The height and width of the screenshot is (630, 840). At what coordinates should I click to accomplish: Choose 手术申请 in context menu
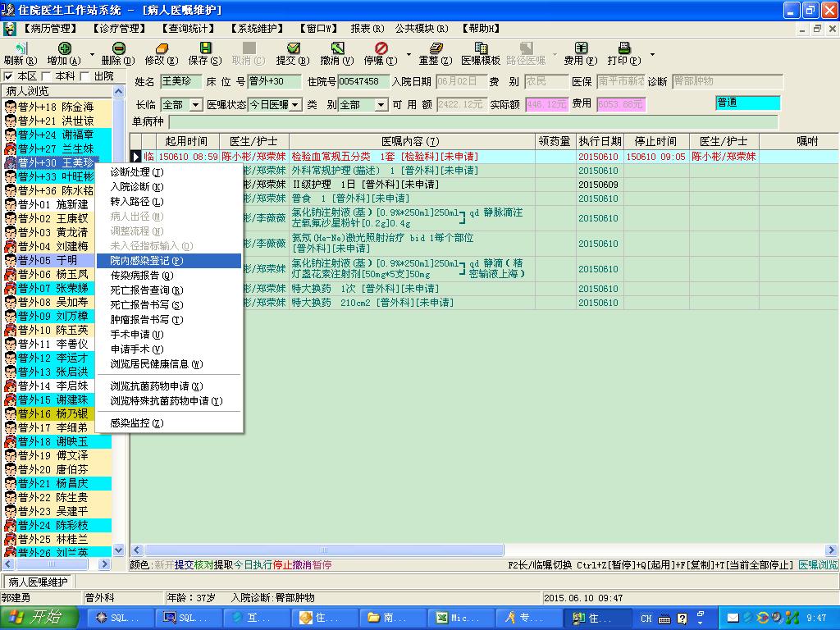[x=169, y=335]
